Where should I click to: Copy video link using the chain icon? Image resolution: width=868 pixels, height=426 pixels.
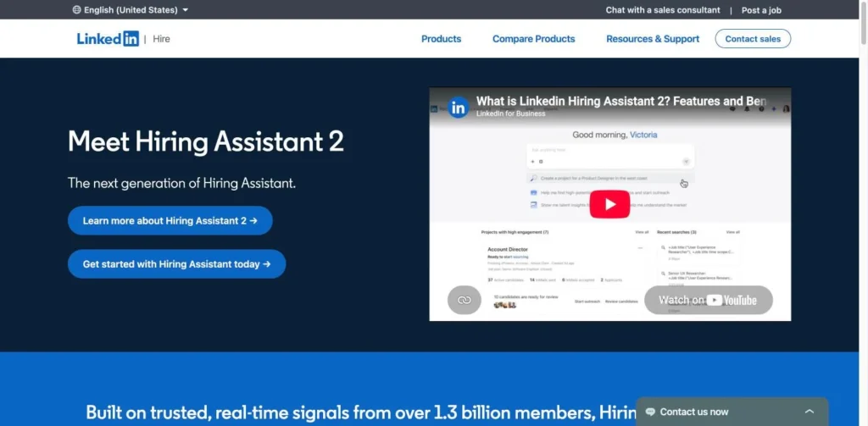point(464,300)
